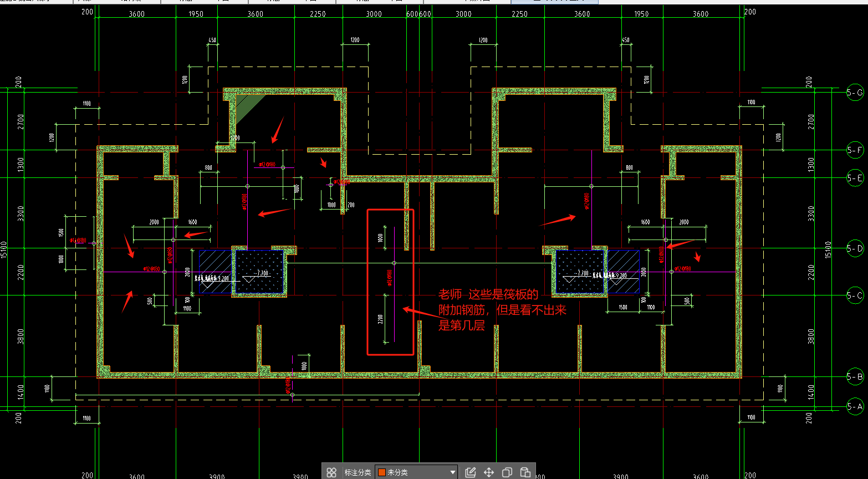Click the paste clipboard icon

pyautogui.click(x=525, y=472)
